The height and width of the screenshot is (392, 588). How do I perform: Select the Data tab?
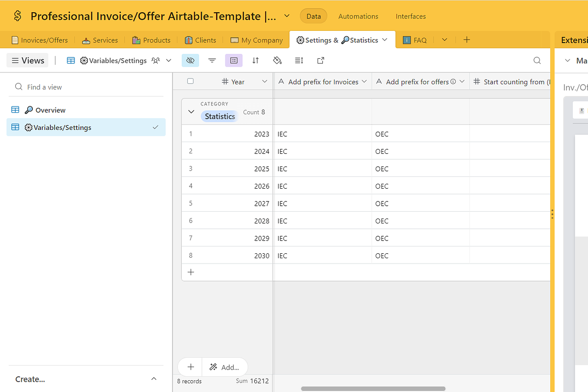pos(314,16)
